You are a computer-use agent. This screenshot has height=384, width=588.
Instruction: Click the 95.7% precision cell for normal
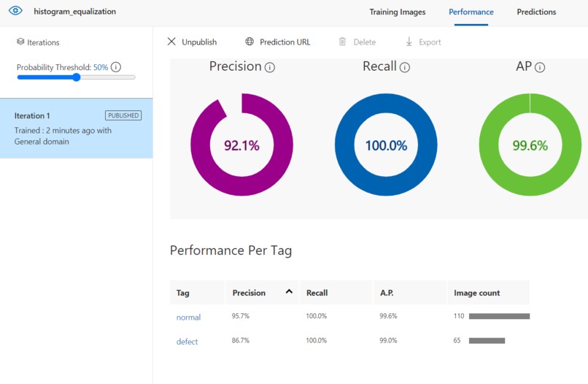pyautogui.click(x=240, y=316)
